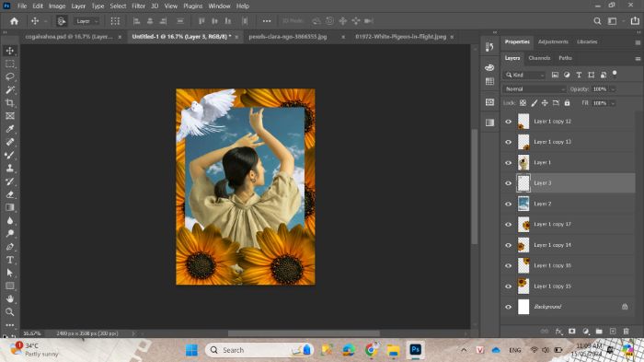Screen dimensions: 644x362
Task: Hide Layer 1 copy 12 visibility eye
Action: point(509,122)
